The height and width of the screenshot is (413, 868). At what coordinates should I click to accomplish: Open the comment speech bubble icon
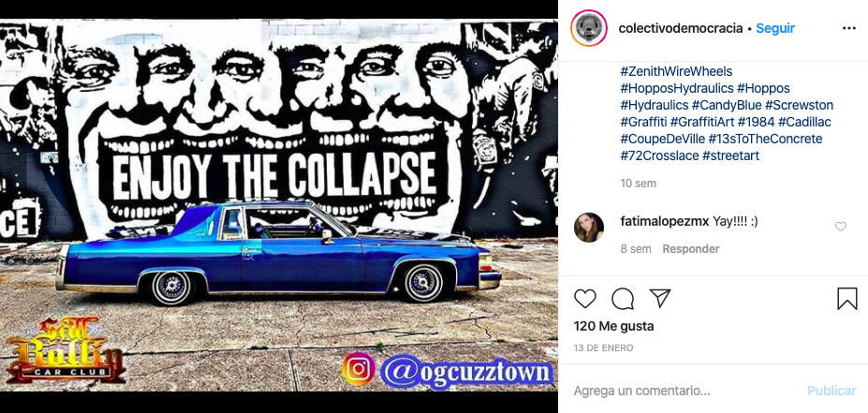pos(623,299)
